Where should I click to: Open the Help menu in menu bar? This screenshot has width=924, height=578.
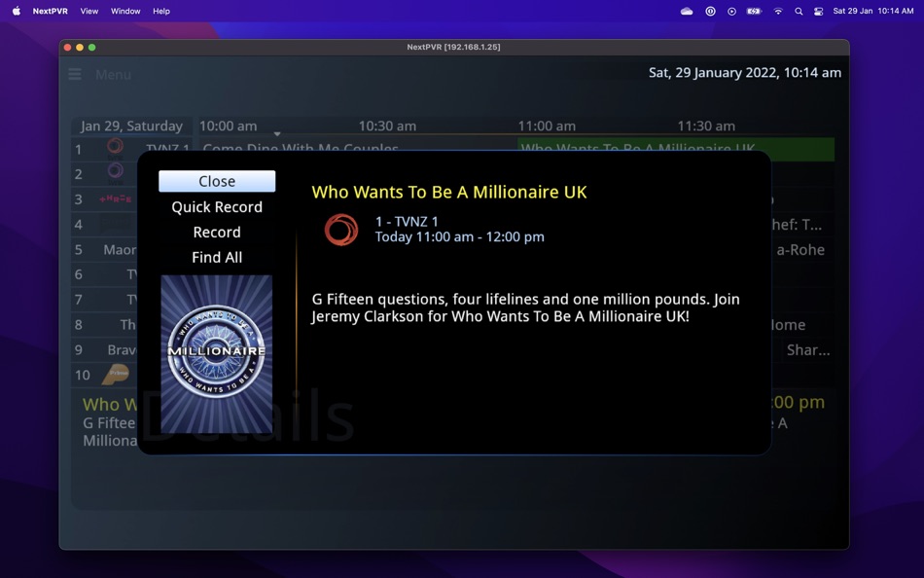[161, 12]
